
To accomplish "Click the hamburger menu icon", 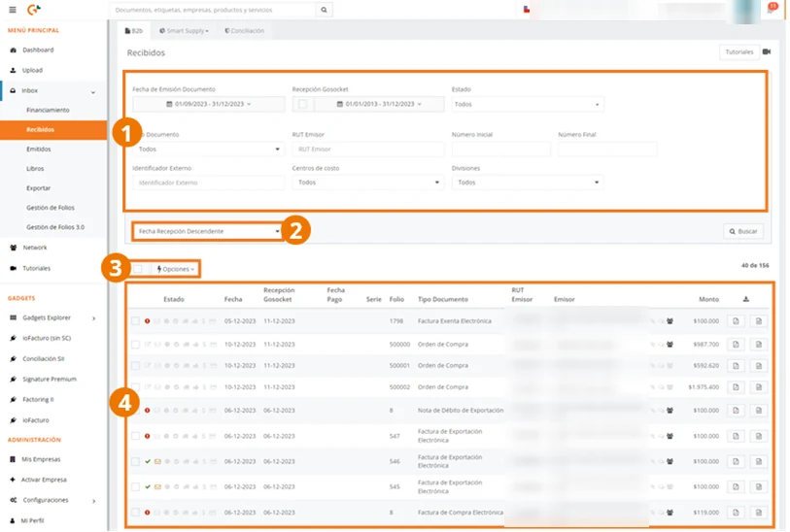I will pyautogui.click(x=13, y=10).
